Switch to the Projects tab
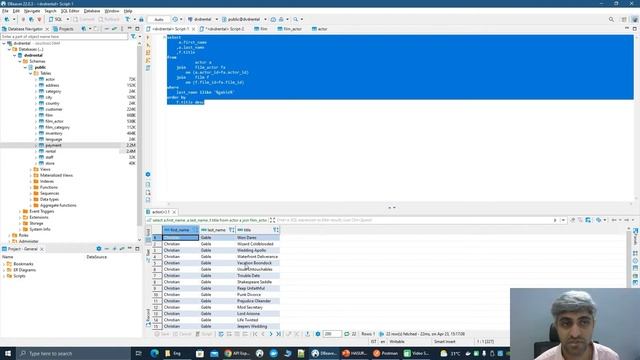The image size is (640, 360). pos(63,29)
